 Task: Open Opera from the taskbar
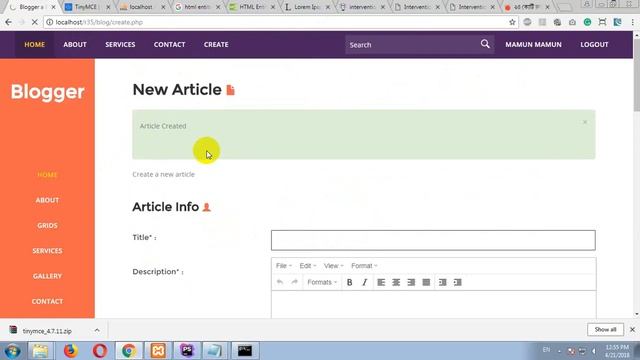(100, 351)
